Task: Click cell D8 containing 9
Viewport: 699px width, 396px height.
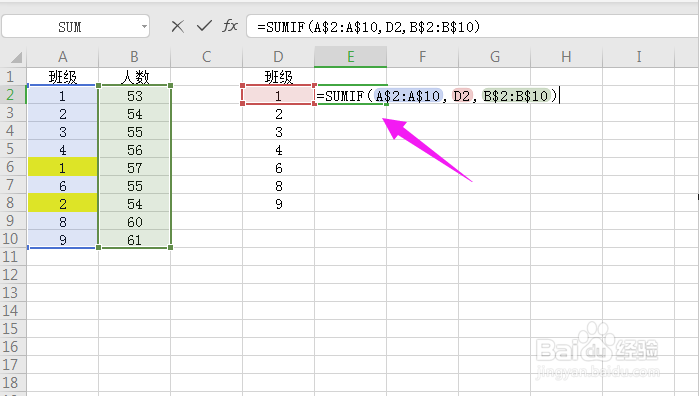Action: (278, 203)
